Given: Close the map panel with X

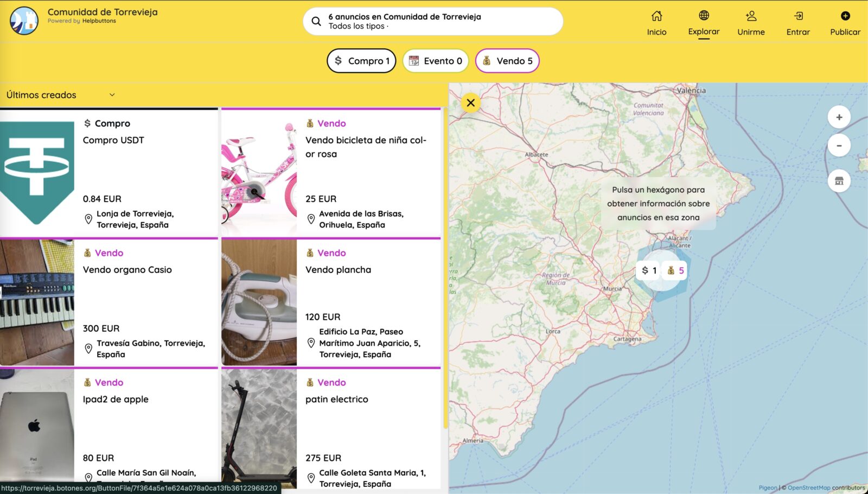Looking at the screenshot, I should (x=470, y=103).
